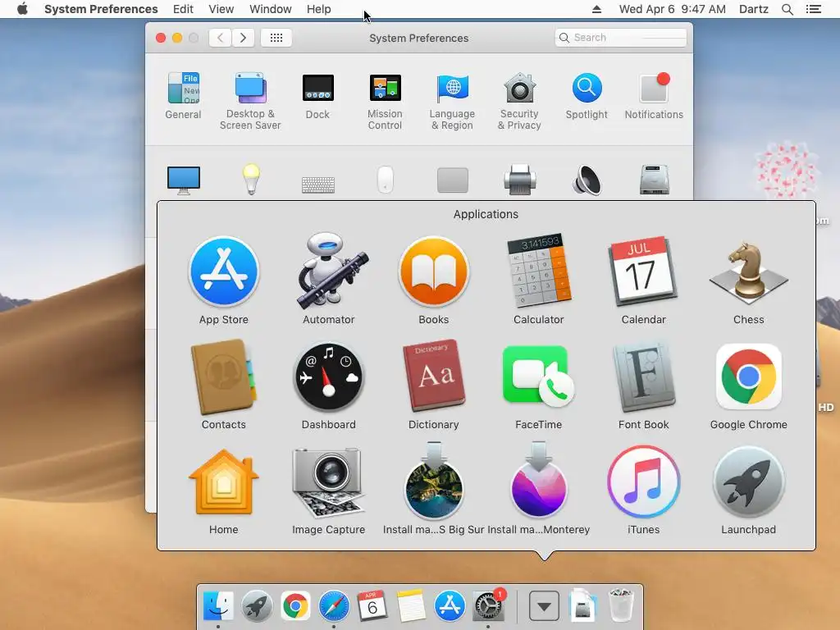Open the Trash in the Dock
Image resolution: width=840 pixels, height=630 pixels.
[x=622, y=606]
